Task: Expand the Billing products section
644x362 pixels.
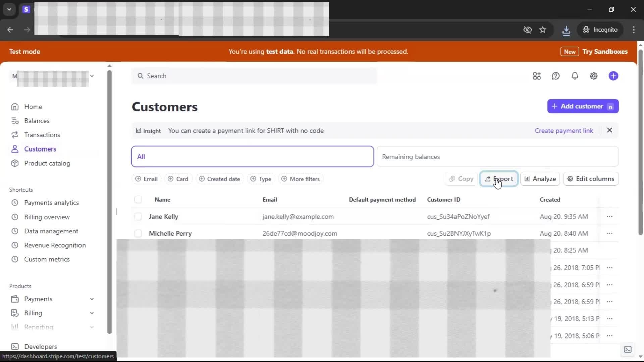Action: coord(92,313)
